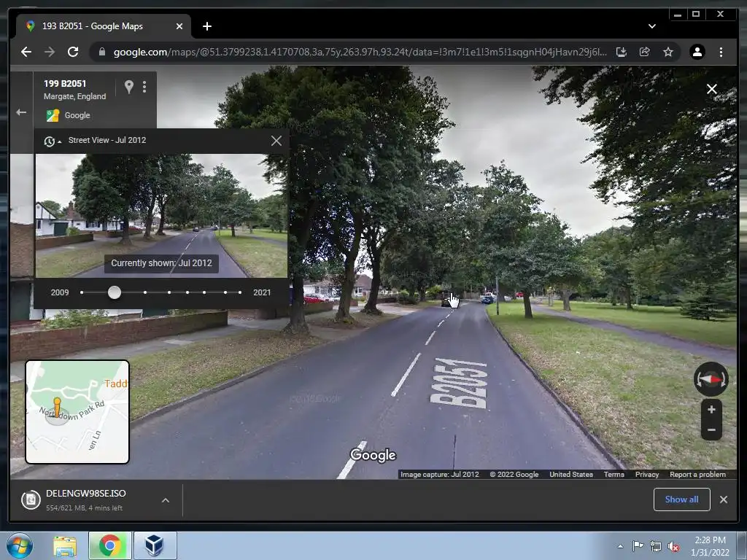This screenshot has height=560, width=747.
Task: Select the 193 B2051 - Google Maps tab
Action: tap(104, 26)
